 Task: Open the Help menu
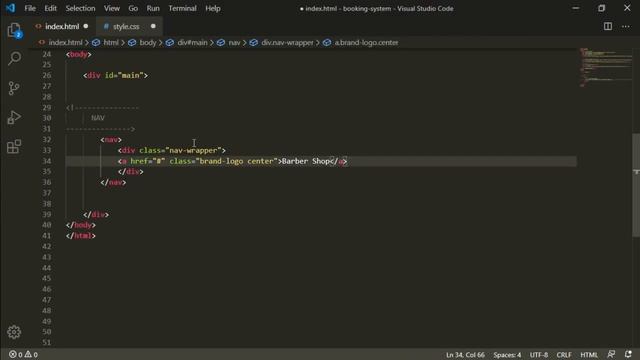tap(213, 8)
